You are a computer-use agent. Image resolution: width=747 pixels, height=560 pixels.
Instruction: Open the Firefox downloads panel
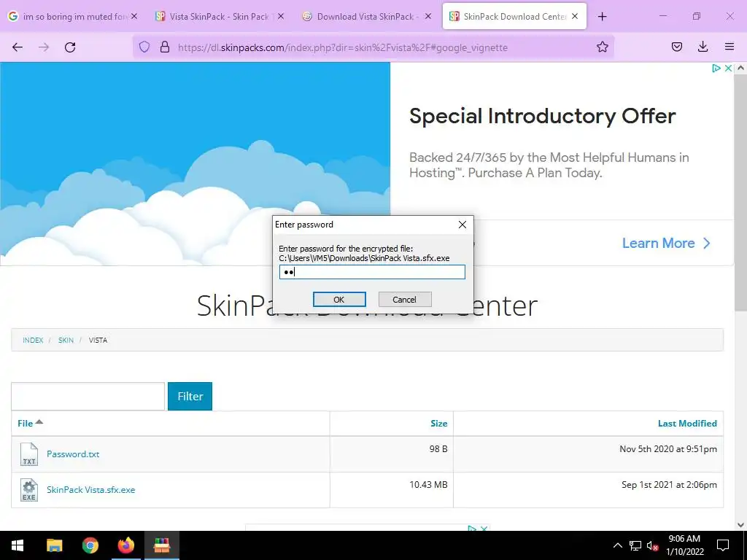click(703, 47)
